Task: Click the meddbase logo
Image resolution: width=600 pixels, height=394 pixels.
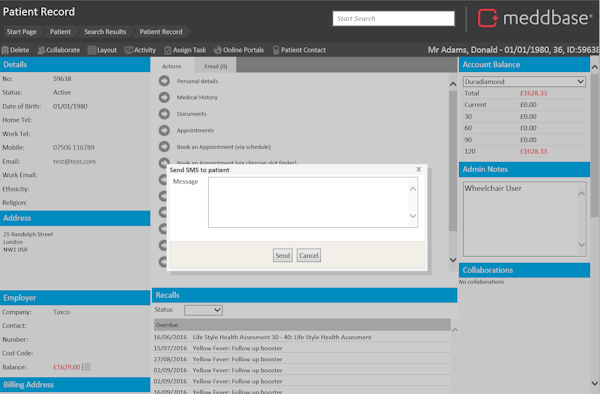Action: pyautogui.click(x=535, y=18)
